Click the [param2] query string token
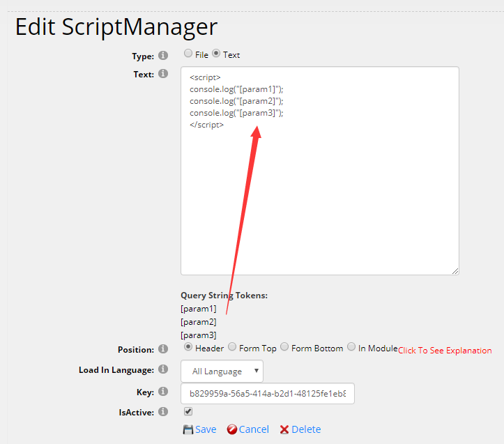The image size is (504, 444). coord(198,322)
